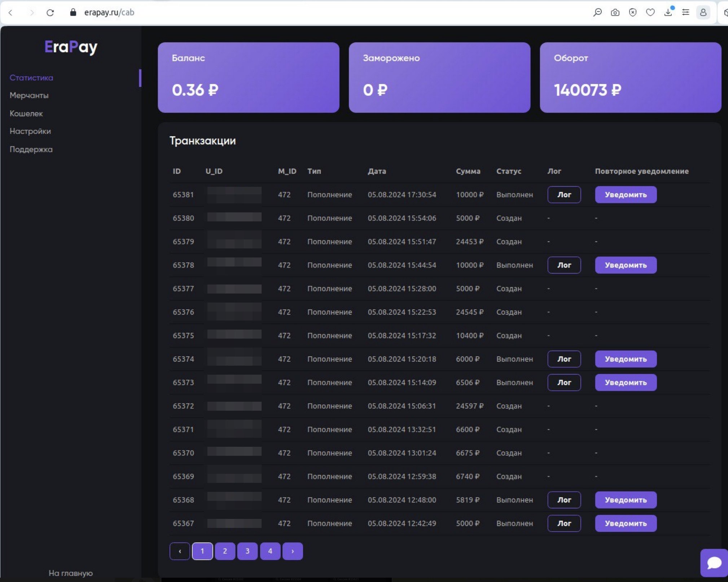The image size is (728, 582).
Task: Click the heart bookmarks icon in toolbar
Action: tap(650, 12)
